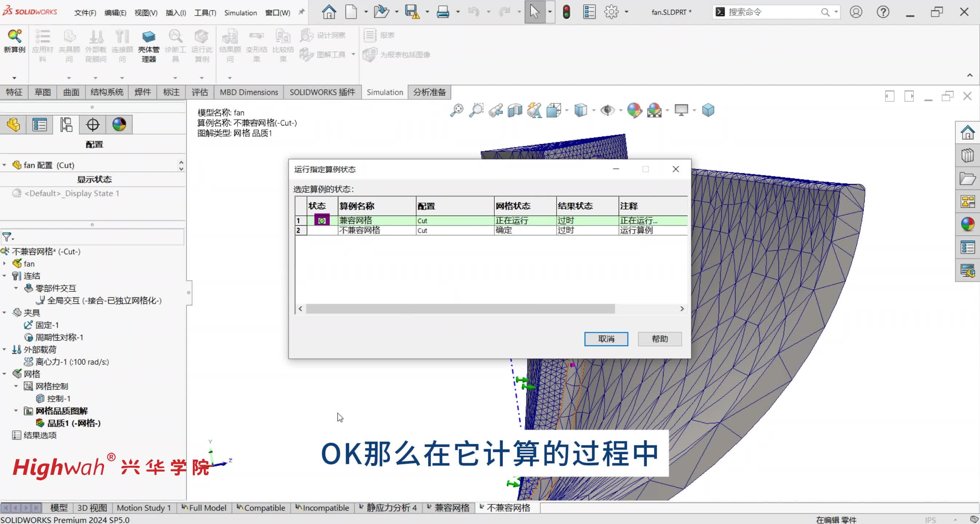Click the Edit Appearance color ball icon
980x524 pixels.
[x=634, y=110]
